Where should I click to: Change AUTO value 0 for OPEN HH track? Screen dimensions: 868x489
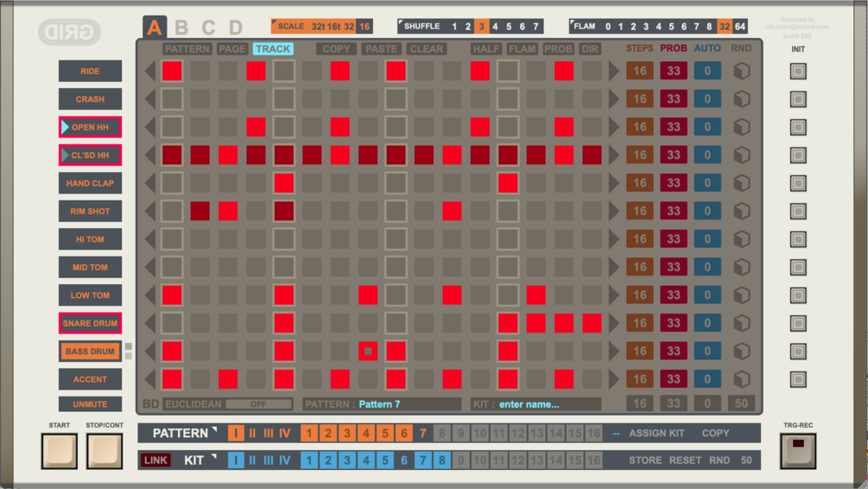click(x=706, y=127)
